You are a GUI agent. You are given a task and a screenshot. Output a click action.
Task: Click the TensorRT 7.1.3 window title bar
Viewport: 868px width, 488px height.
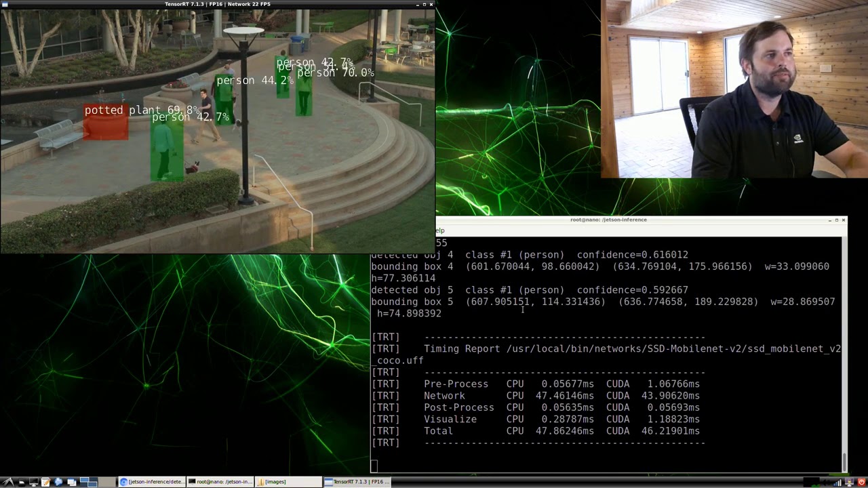pos(217,4)
